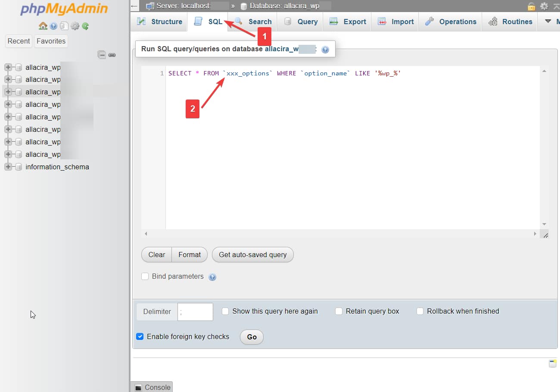
Task: Open the Console panel
Action: 152,387
